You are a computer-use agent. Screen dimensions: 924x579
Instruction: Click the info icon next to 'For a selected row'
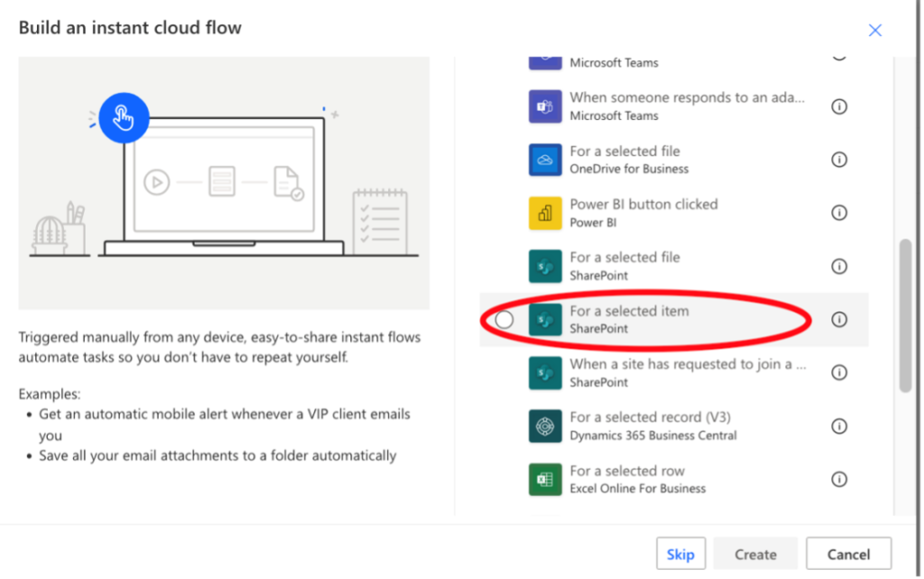point(838,479)
